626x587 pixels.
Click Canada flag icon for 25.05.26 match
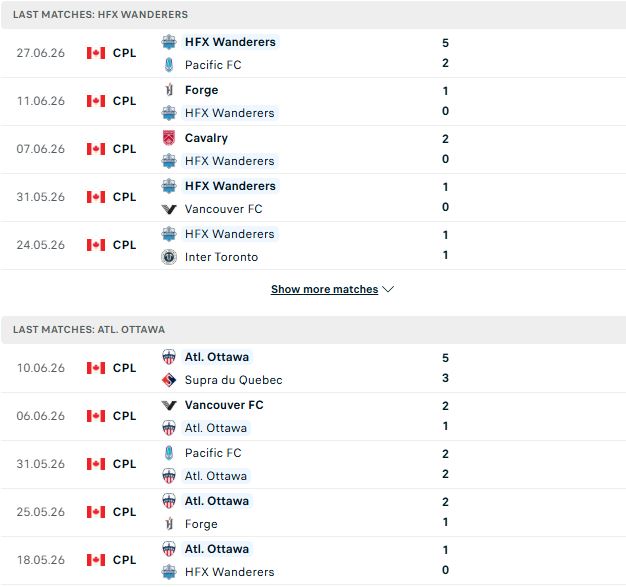(96, 512)
